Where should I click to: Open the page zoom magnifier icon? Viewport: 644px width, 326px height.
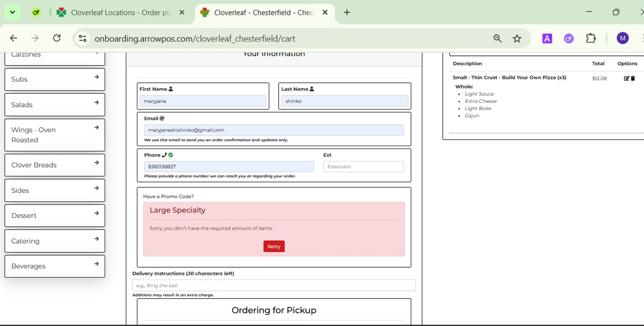click(x=498, y=39)
